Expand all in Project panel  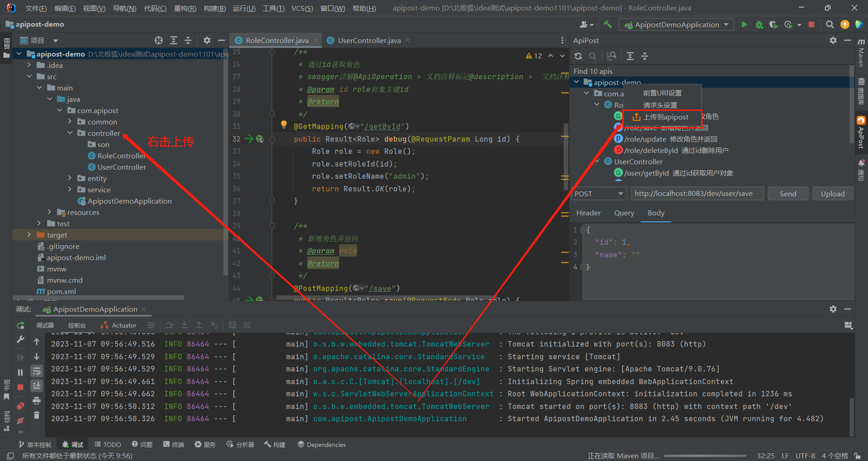(174, 40)
